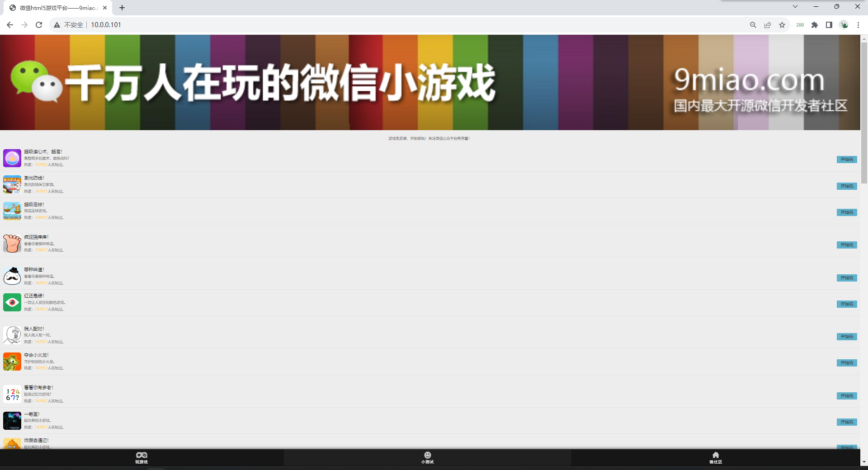Screen dimensions: 868x470
Task: Switch to the 玩游戏 bottom tab
Action: (x=142, y=457)
